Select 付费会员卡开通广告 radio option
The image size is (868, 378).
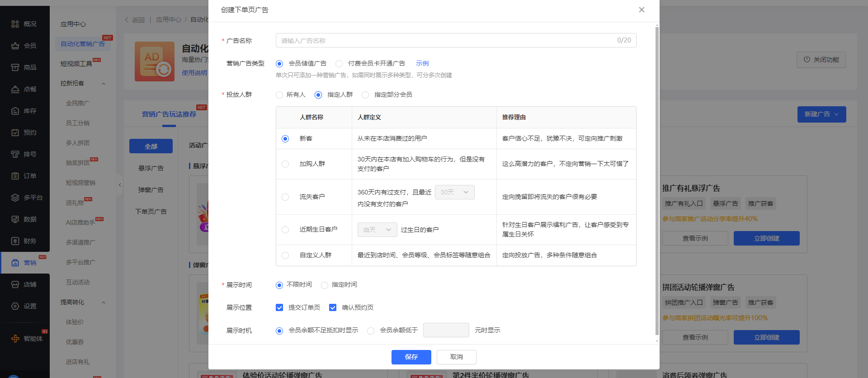pyautogui.click(x=339, y=64)
